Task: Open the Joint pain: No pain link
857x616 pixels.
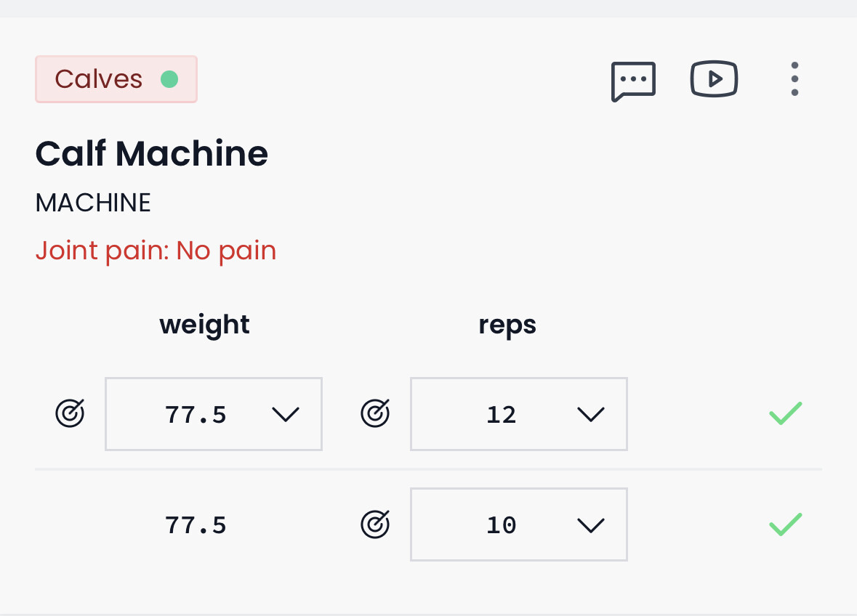Action: coord(156,251)
